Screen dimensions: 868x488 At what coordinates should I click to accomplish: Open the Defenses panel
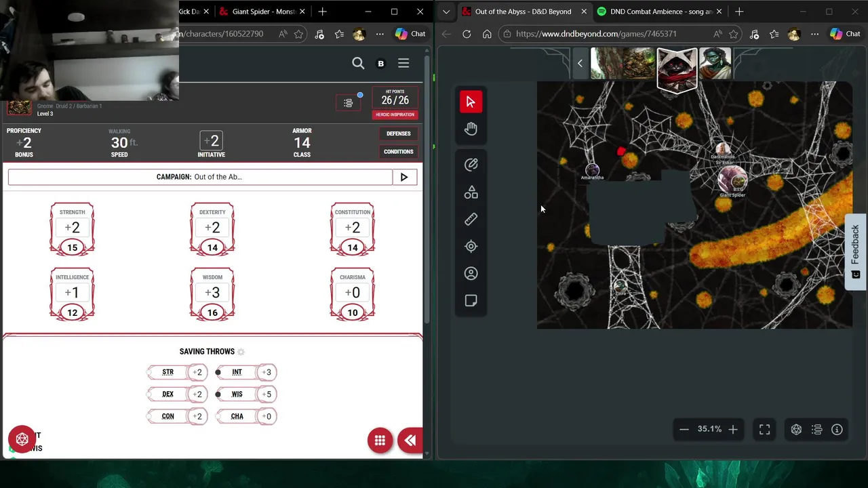[x=399, y=134]
